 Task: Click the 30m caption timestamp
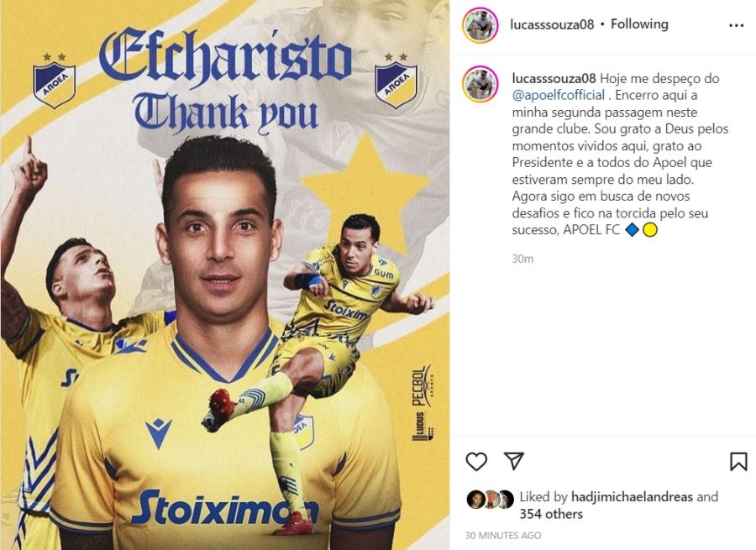tap(522, 259)
